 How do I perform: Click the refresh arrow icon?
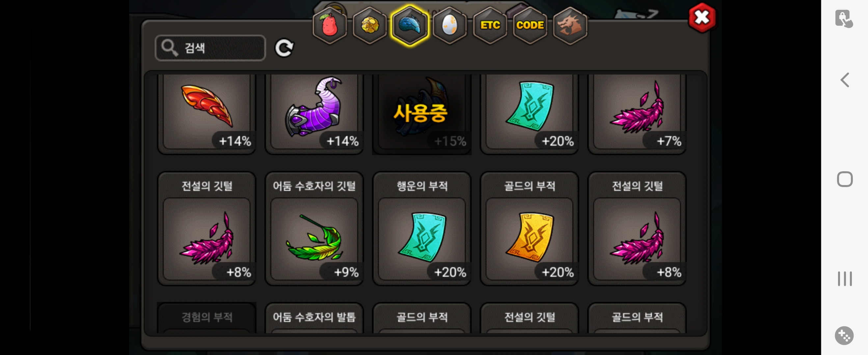click(284, 48)
